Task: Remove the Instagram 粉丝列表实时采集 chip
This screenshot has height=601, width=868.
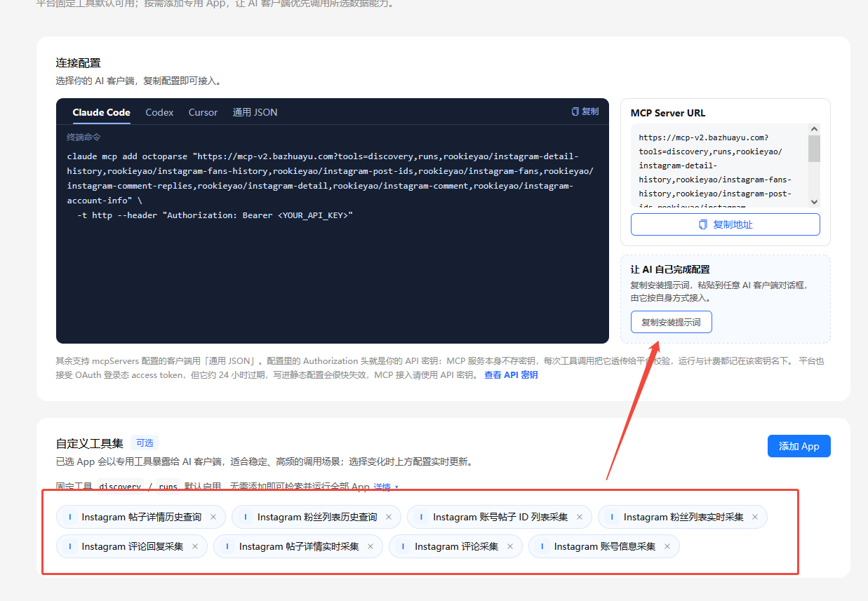Action: pos(755,517)
